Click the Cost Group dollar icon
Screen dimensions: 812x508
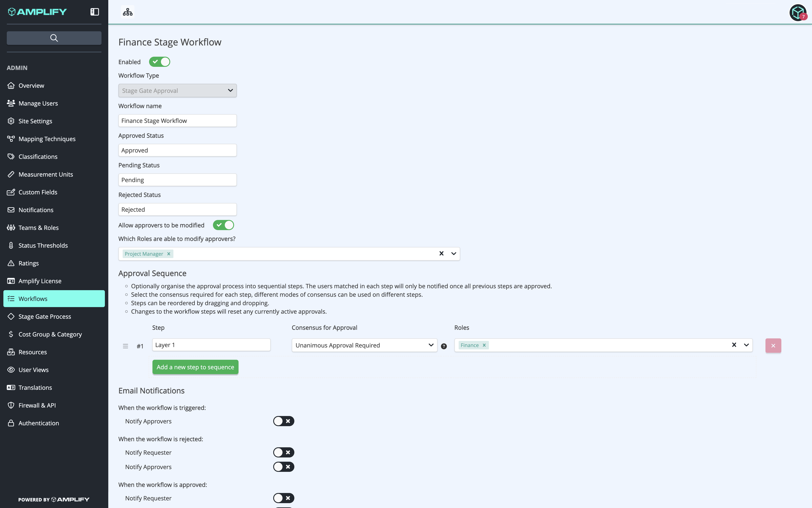11,334
